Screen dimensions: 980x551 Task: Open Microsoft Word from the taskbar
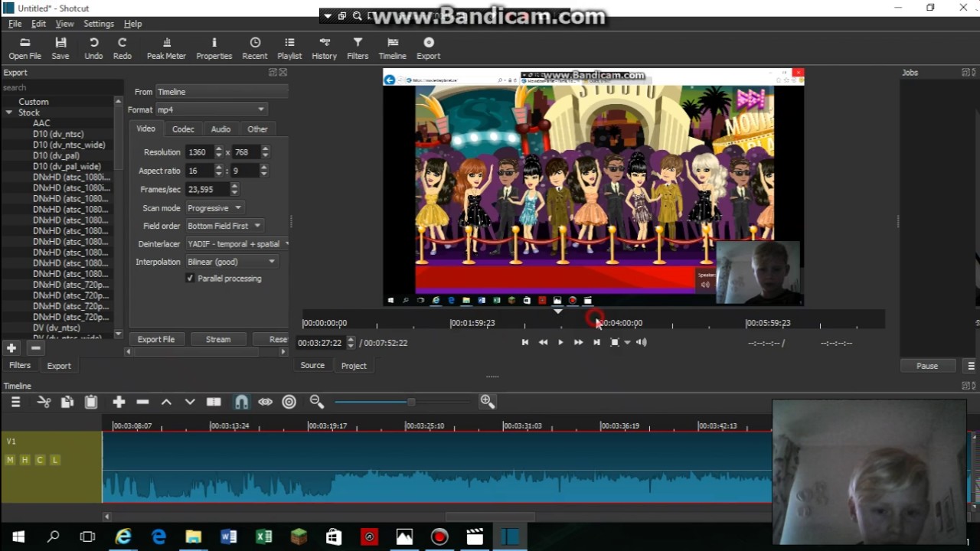[228, 537]
